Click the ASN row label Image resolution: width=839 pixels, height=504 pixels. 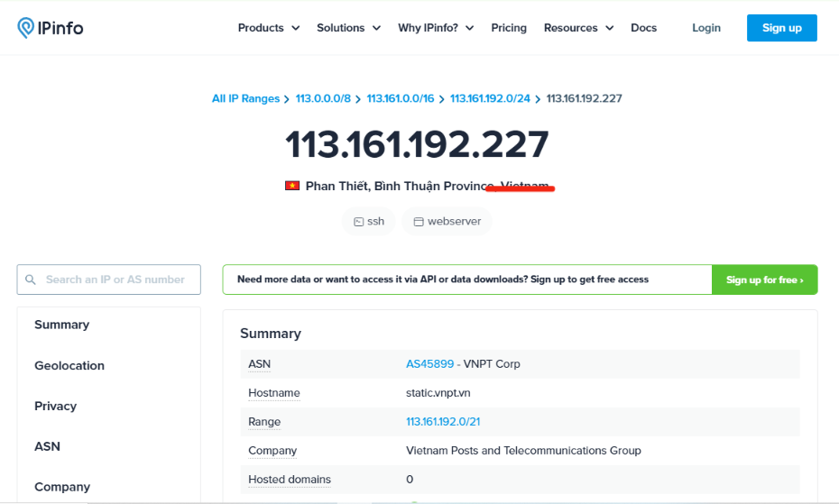(x=260, y=364)
